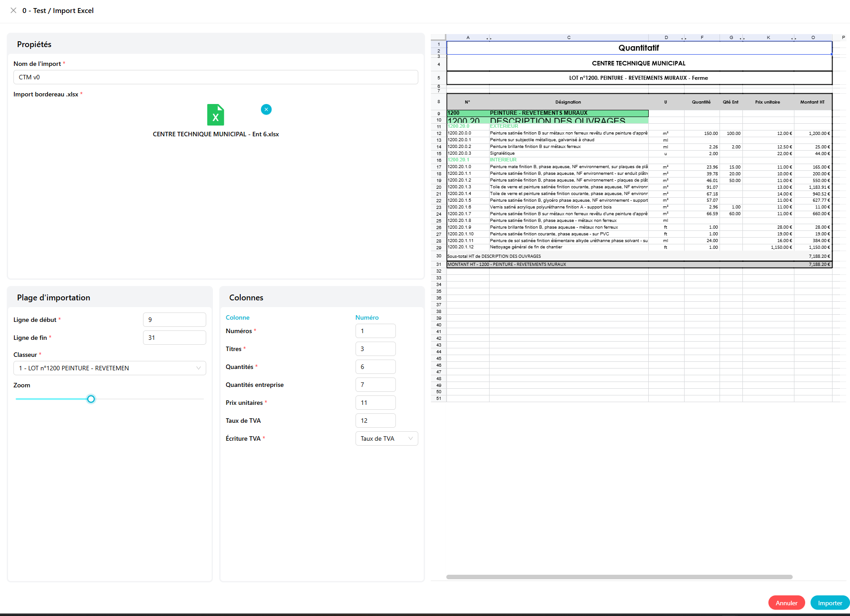850x616 pixels.
Task: Open the Écriture TVA dropdown
Action: (387, 438)
